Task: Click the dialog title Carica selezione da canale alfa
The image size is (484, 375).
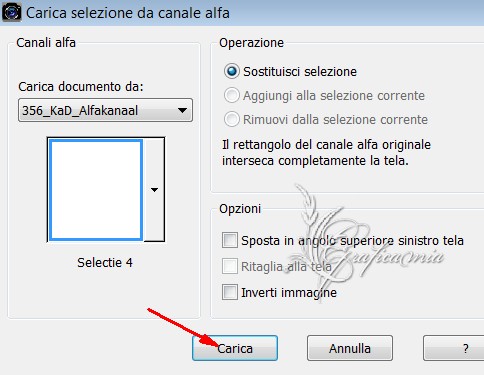Action: point(128,13)
